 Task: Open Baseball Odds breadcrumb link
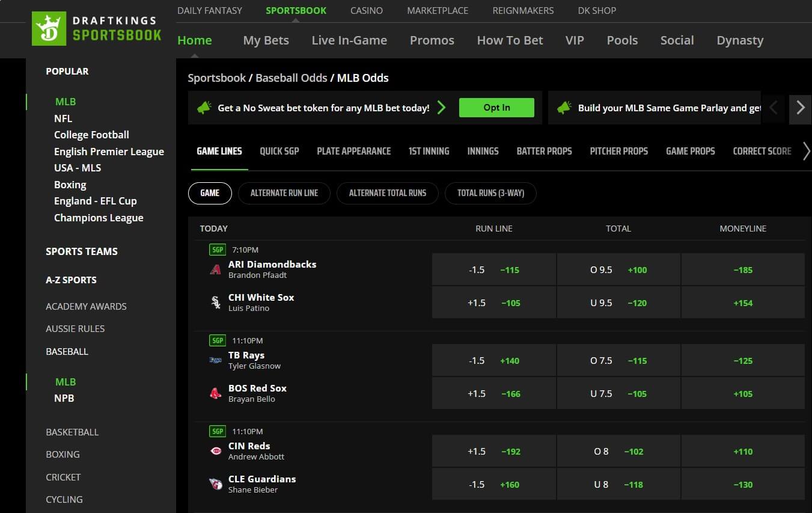[292, 78]
